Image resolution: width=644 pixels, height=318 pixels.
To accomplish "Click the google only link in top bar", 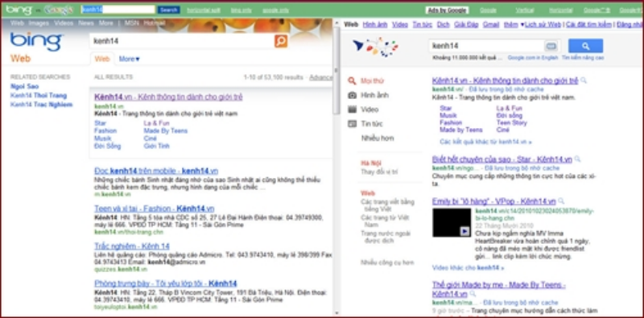I will pyautogui.click(x=275, y=10).
